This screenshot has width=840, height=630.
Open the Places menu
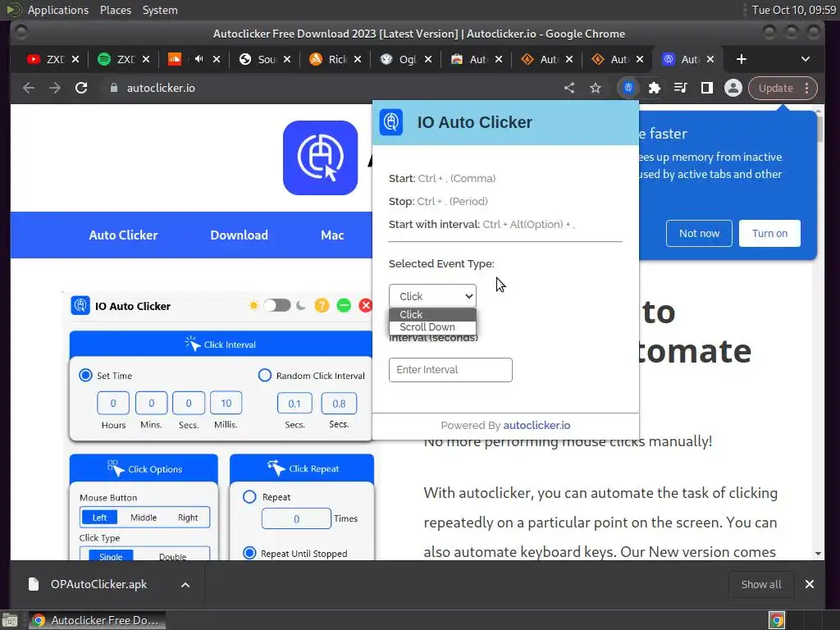[x=116, y=10]
